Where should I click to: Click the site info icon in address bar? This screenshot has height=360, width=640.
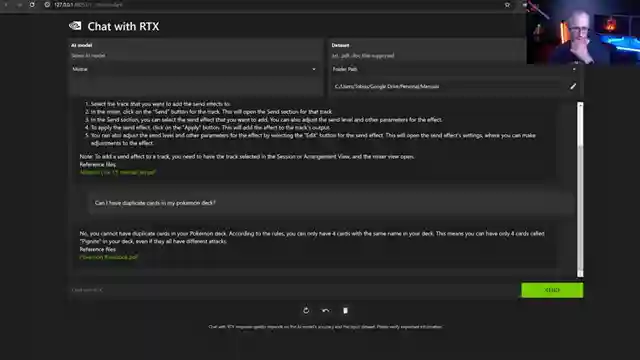(x=47, y=5)
